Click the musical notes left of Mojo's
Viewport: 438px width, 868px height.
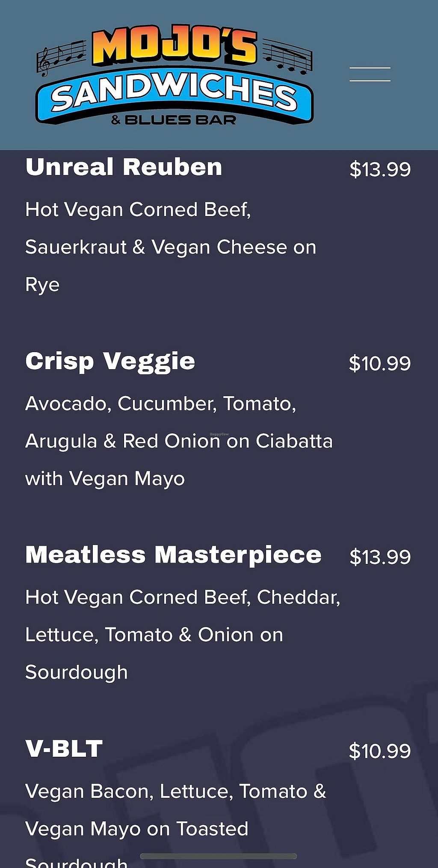click(x=61, y=58)
